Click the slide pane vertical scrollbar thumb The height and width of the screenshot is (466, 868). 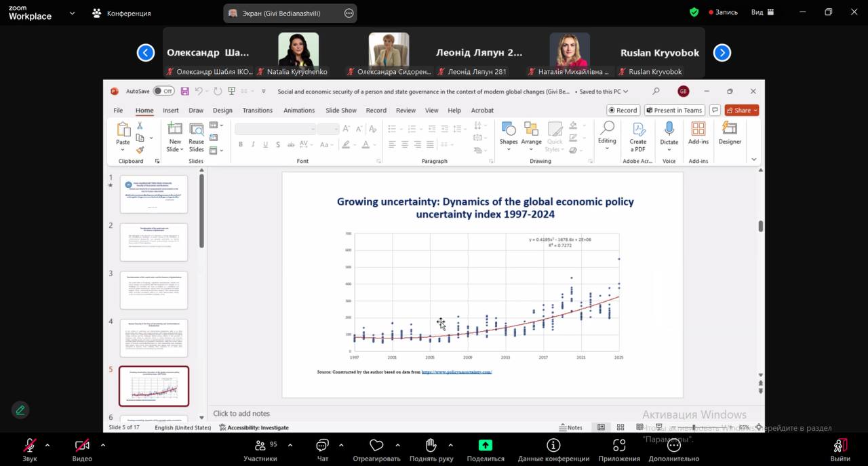(x=760, y=226)
